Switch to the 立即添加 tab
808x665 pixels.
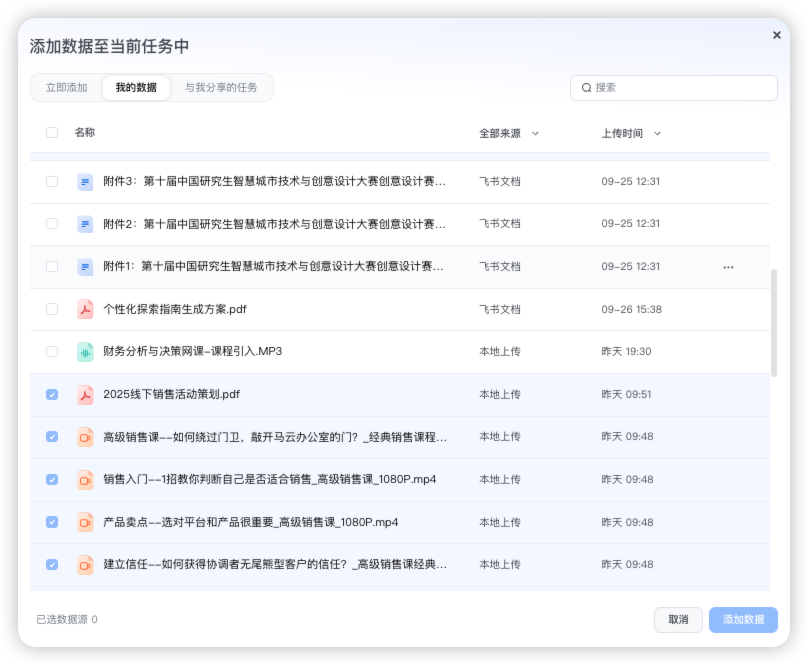pos(67,88)
